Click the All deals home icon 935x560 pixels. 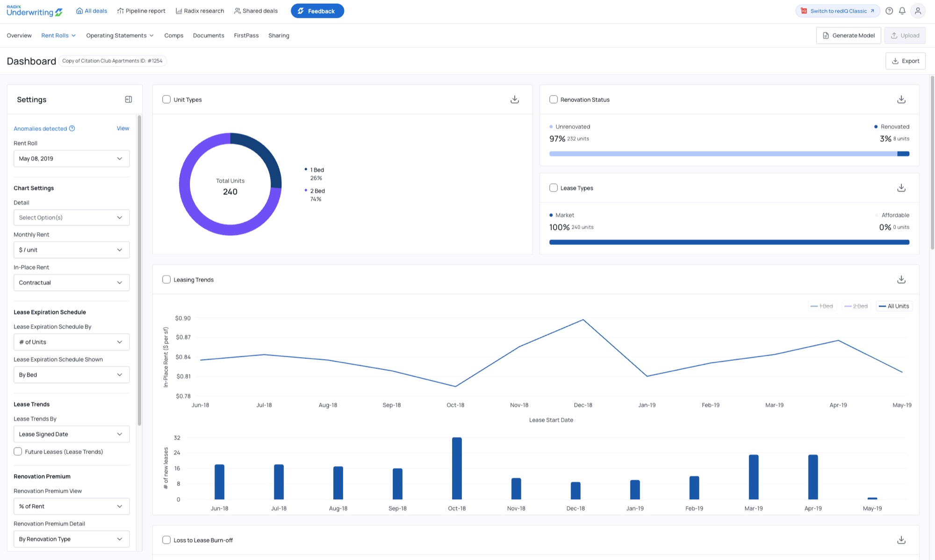coord(79,11)
